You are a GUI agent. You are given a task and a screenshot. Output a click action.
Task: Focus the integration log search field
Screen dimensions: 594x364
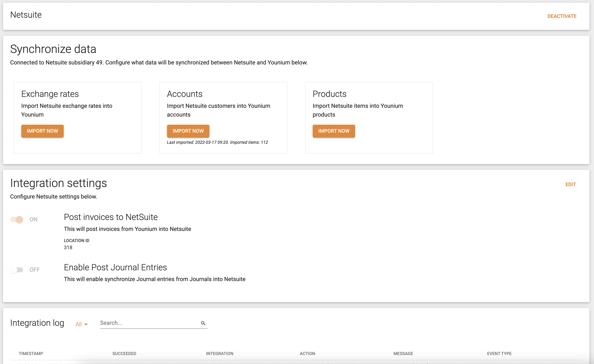[148, 323]
